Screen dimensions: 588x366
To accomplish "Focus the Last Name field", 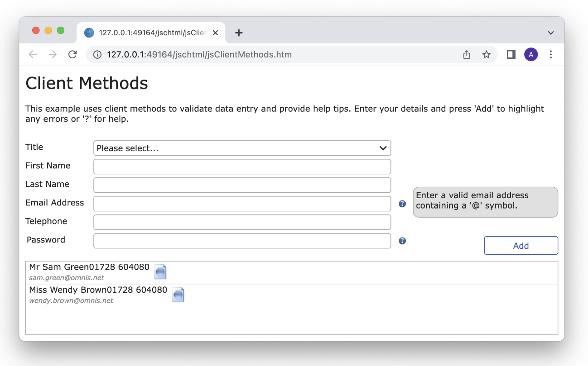I will click(x=242, y=185).
